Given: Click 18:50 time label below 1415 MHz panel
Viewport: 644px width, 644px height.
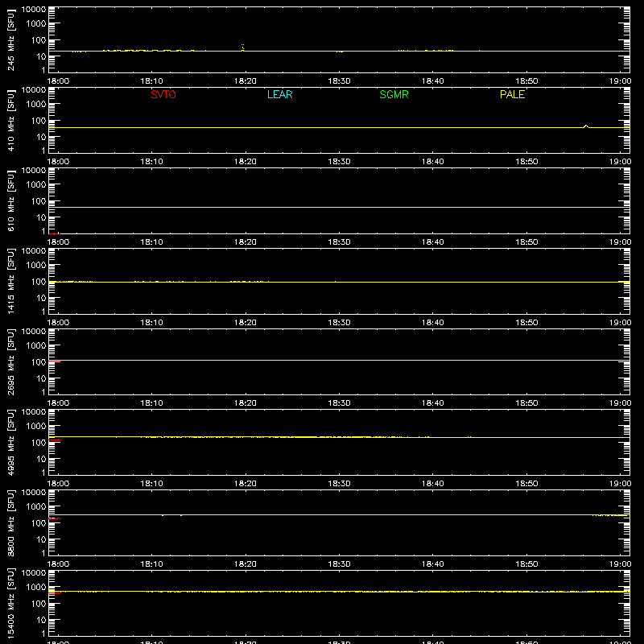Looking at the screenshot, I should [x=526, y=323].
